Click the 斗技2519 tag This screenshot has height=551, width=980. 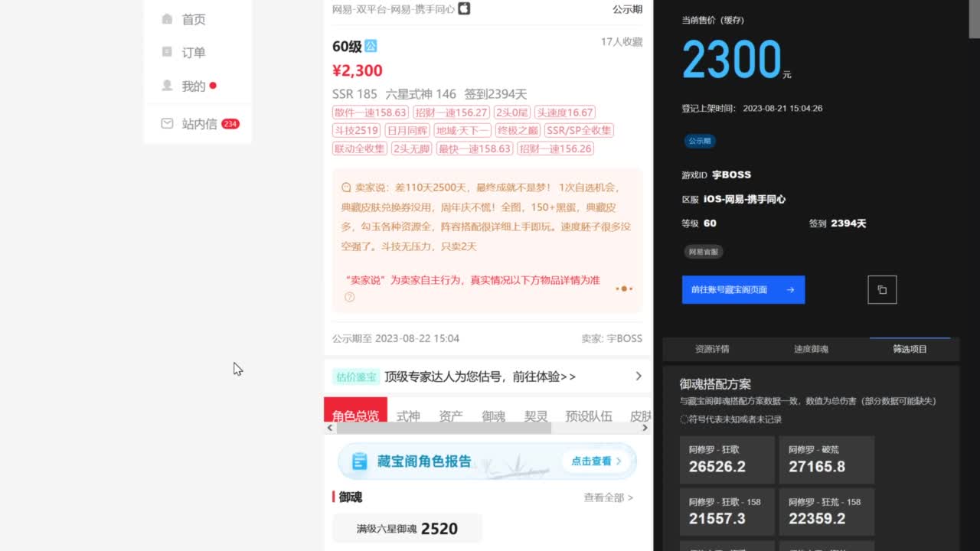357,131
